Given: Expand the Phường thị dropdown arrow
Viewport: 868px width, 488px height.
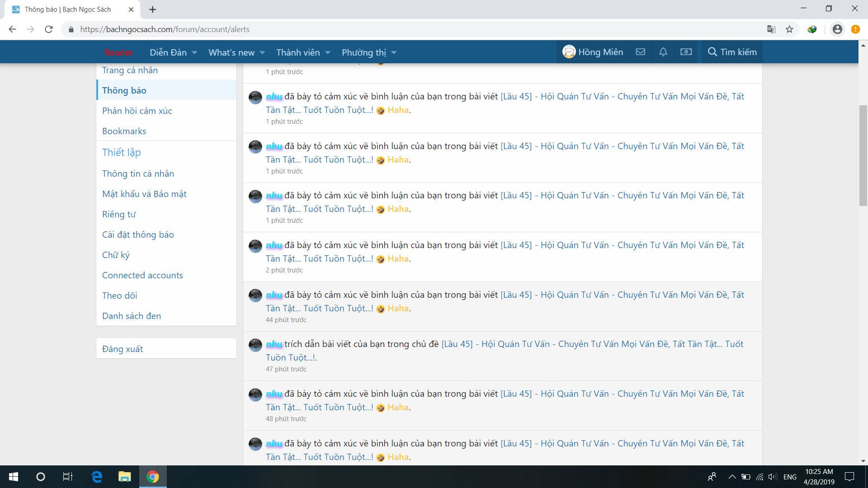Looking at the screenshot, I should point(394,52).
